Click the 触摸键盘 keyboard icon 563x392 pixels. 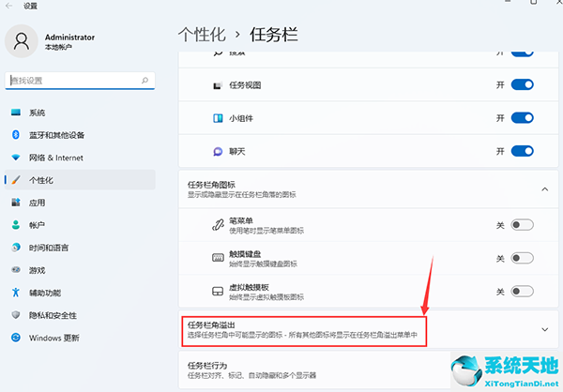coord(218,258)
